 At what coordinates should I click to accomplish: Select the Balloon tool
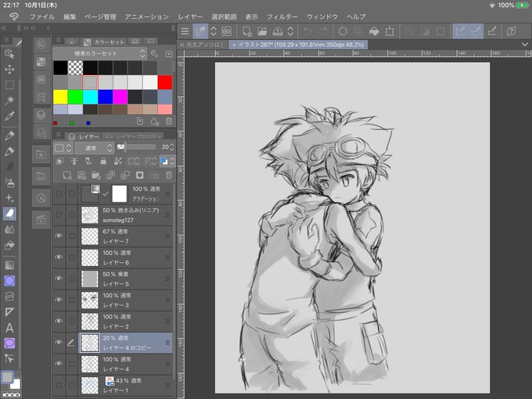(x=9, y=343)
